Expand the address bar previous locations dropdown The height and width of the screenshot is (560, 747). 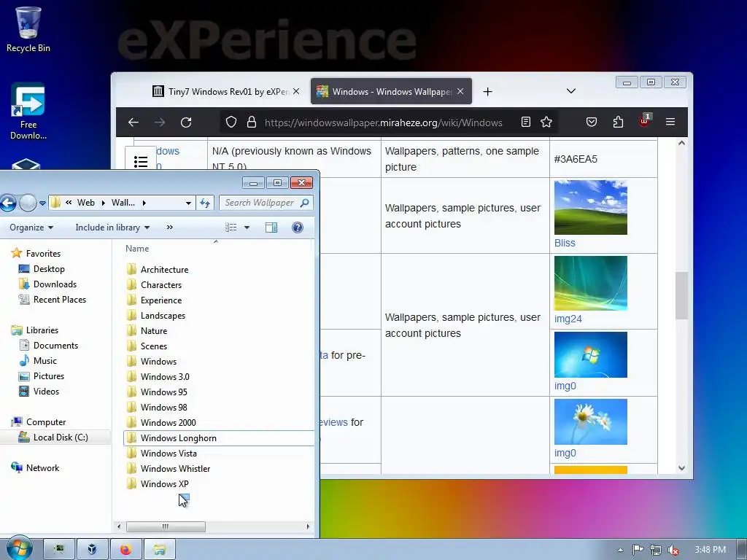point(189,203)
